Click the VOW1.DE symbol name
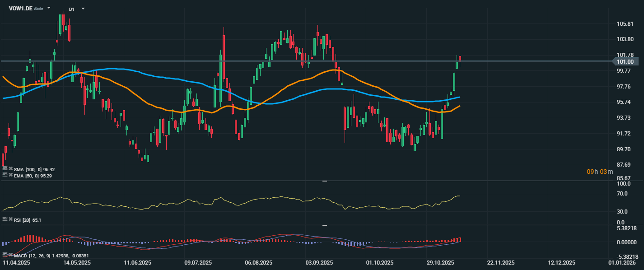Image resolution: width=644 pixels, height=270 pixels. (x=20, y=9)
